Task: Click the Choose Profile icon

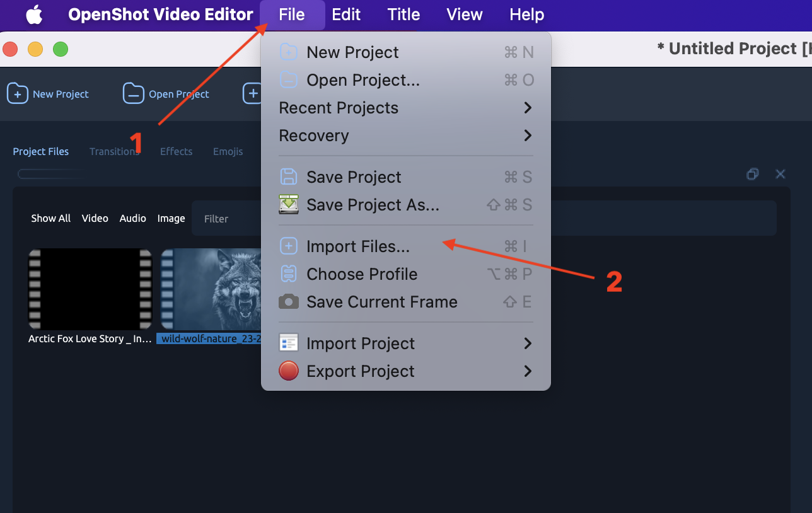Action: (x=288, y=274)
